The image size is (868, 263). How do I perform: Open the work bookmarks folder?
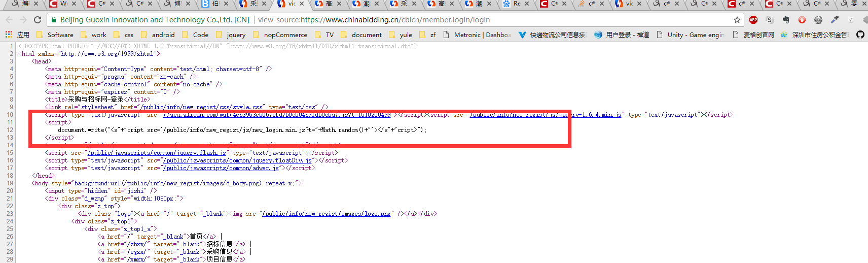tap(93, 35)
